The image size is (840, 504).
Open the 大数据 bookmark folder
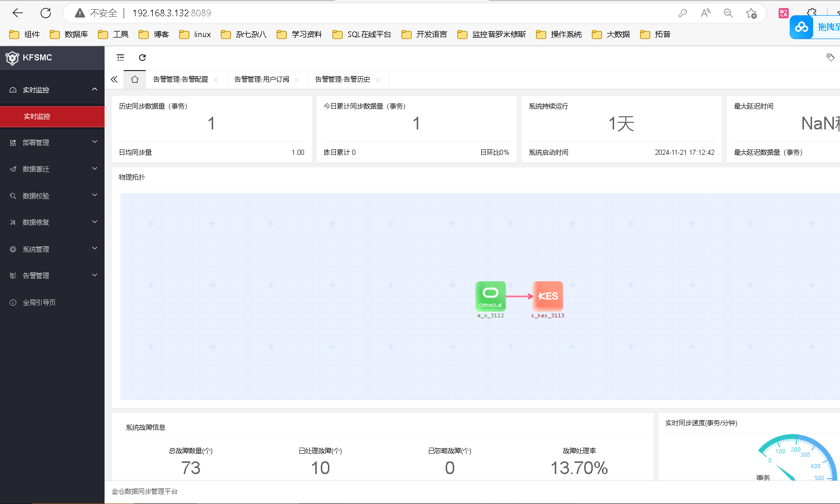coord(611,35)
